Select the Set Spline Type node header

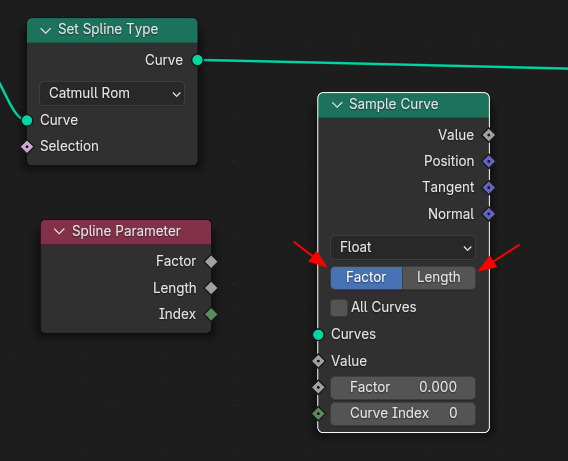pyautogui.click(x=112, y=30)
